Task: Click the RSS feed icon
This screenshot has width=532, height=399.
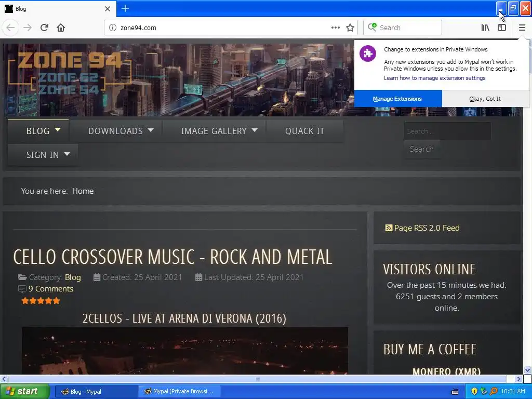Action: (x=389, y=228)
